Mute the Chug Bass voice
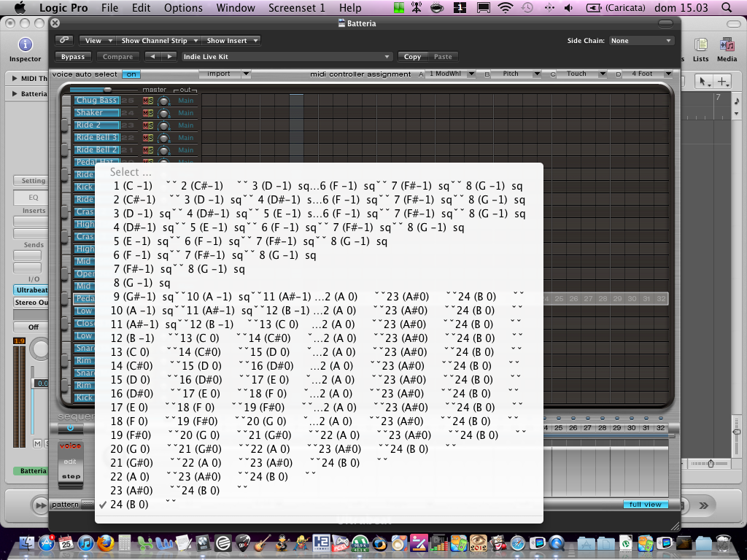 (x=146, y=101)
